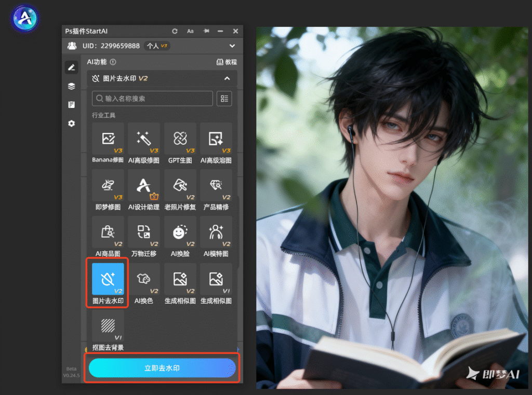Open the 万物迁移 tool
The width and height of the screenshot is (532, 395).
coord(144,237)
